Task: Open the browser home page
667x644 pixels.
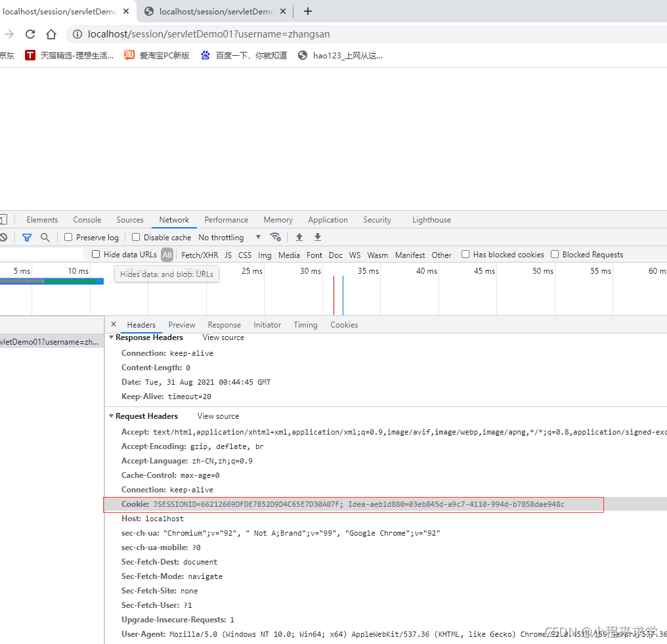Action: tap(53, 33)
